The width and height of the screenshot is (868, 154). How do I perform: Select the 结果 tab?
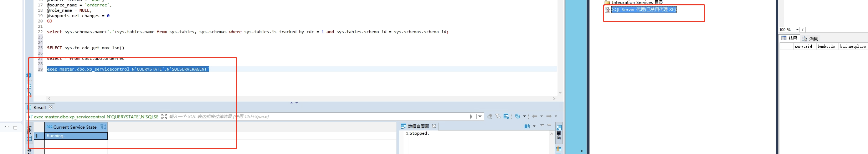789,38
